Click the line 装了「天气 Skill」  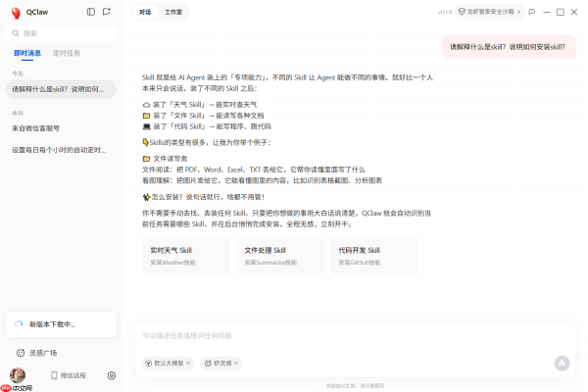click(200, 105)
